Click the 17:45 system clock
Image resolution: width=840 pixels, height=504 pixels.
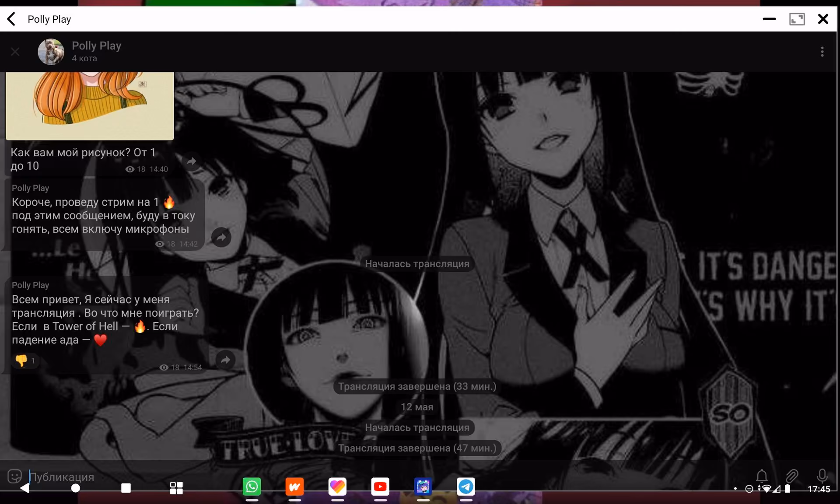(x=819, y=489)
